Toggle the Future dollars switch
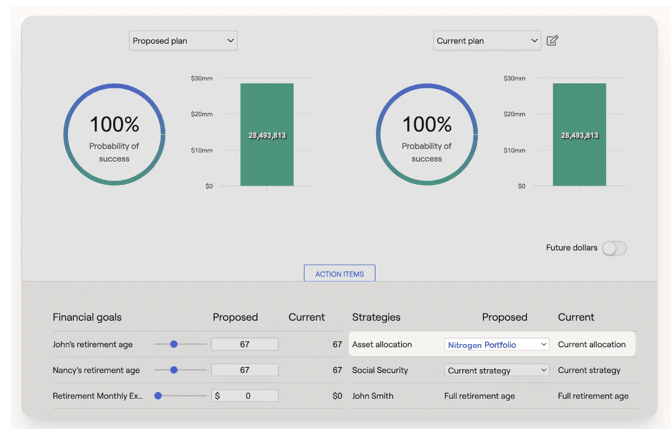 click(614, 248)
